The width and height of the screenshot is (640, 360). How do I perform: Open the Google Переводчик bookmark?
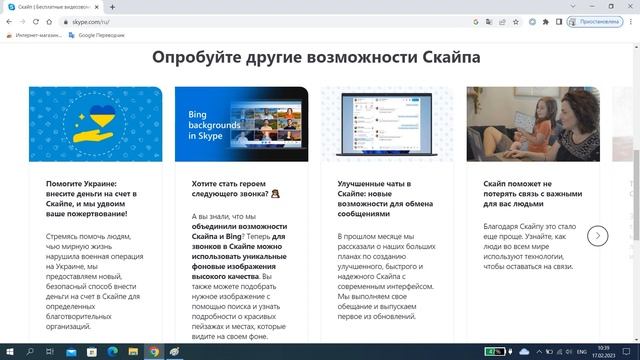[97, 36]
